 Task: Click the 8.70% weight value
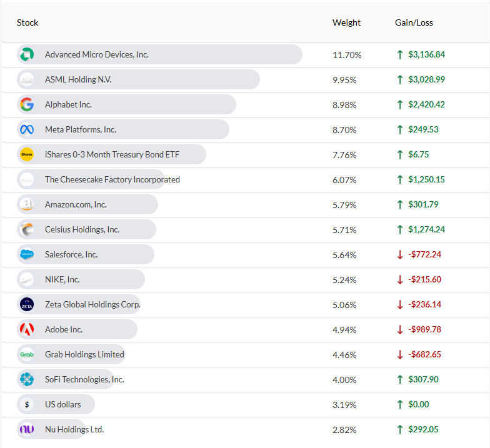click(344, 130)
